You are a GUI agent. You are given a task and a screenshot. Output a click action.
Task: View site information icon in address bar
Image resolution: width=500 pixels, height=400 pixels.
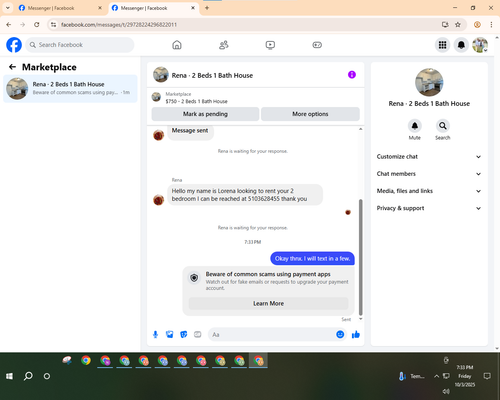[x=53, y=25]
